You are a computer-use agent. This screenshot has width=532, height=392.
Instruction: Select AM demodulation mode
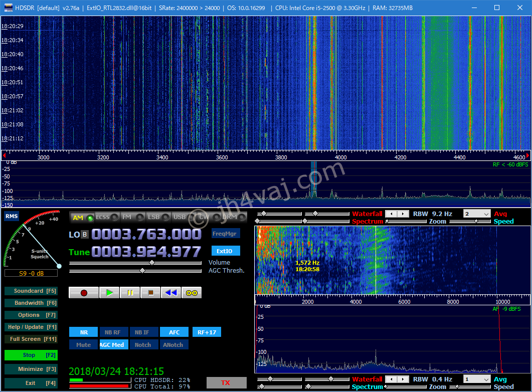tap(82, 218)
